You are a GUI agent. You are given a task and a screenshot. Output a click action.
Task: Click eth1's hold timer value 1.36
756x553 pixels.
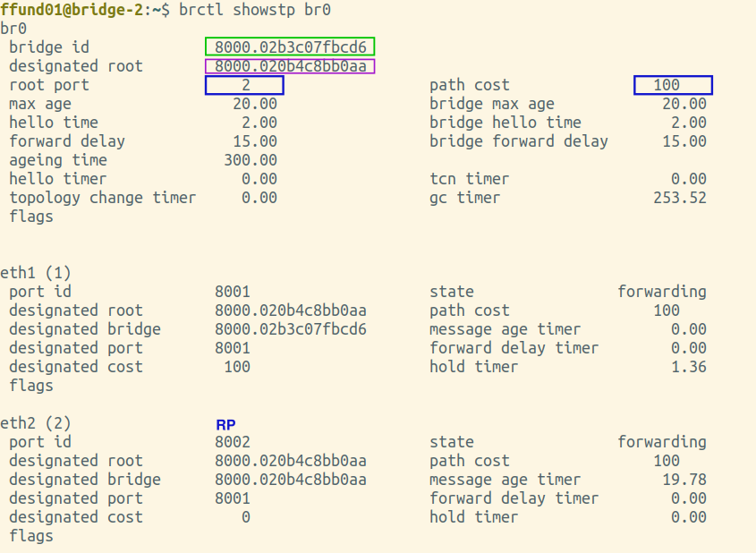pyautogui.click(x=689, y=367)
